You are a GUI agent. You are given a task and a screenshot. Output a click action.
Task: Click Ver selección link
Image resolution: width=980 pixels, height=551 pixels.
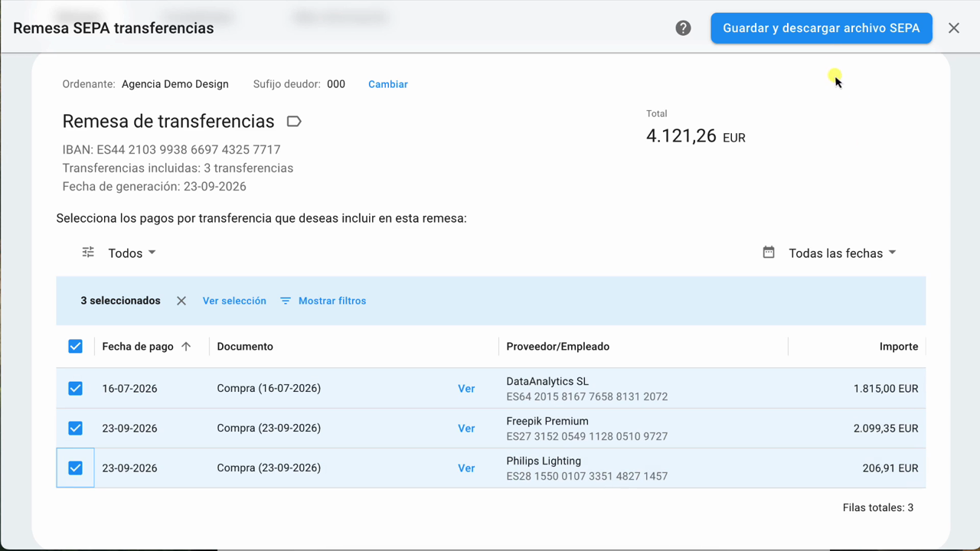pos(234,301)
